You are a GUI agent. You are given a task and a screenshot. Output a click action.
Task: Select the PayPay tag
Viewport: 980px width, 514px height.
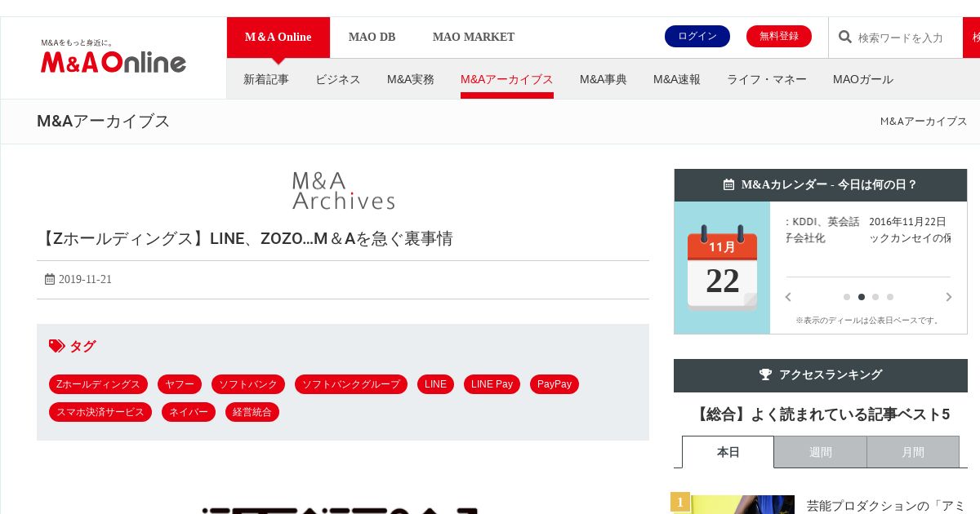[555, 384]
